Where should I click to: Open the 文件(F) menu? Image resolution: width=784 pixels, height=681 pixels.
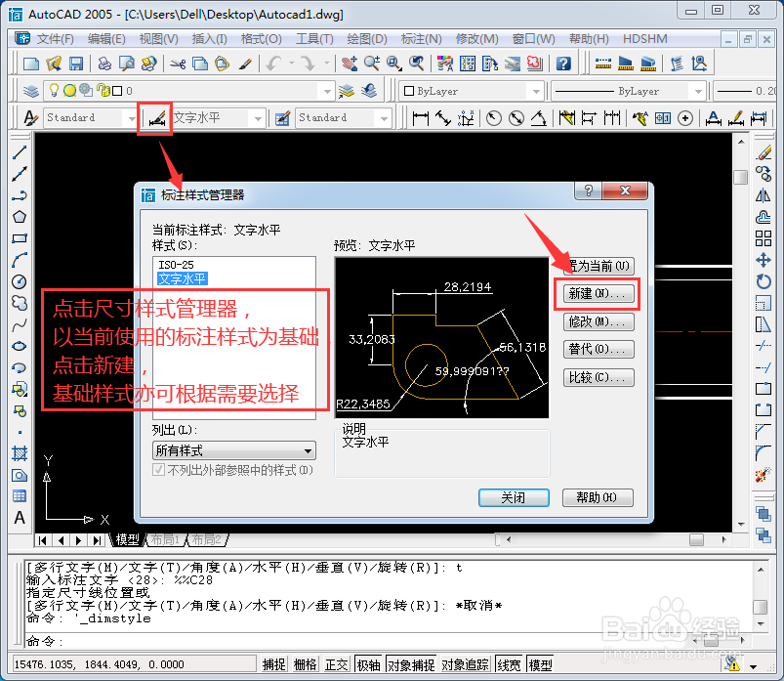[x=55, y=38]
